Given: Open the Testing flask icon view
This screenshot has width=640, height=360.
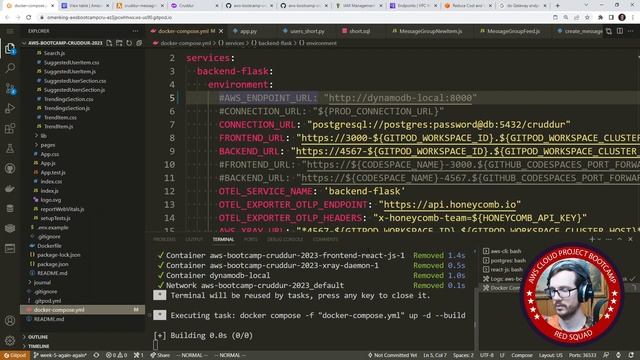Looking at the screenshot, I should tap(10, 149).
